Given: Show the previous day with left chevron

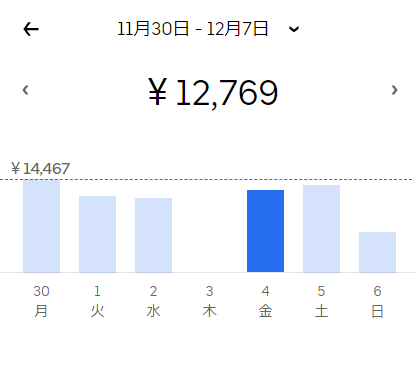Looking at the screenshot, I should 25,90.
